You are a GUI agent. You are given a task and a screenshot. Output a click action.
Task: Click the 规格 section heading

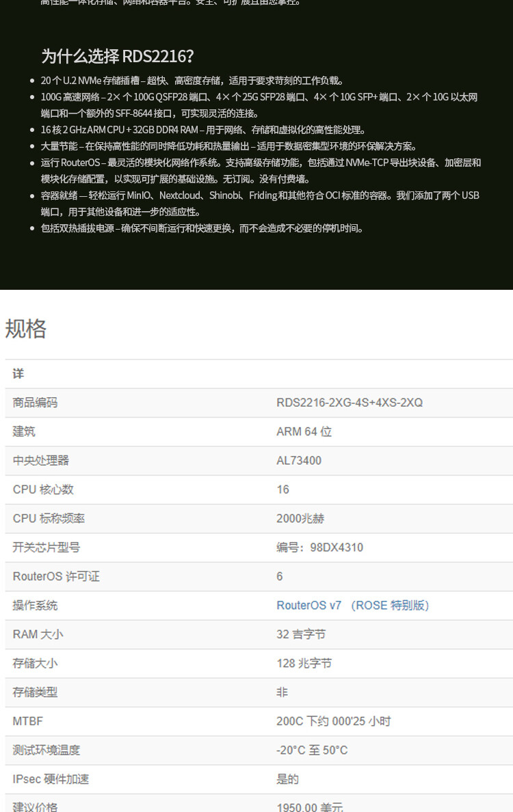click(x=26, y=329)
